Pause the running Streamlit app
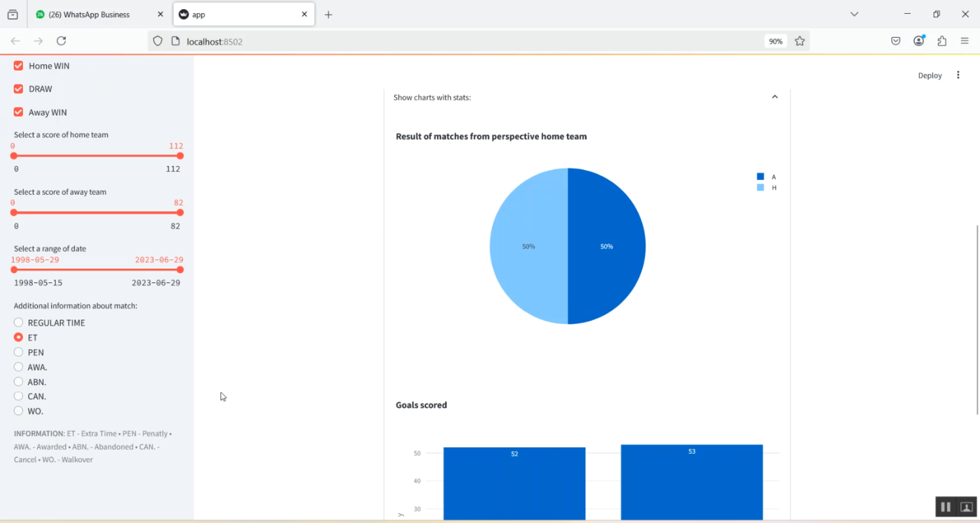The height and width of the screenshot is (523, 980). click(x=945, y=506)
